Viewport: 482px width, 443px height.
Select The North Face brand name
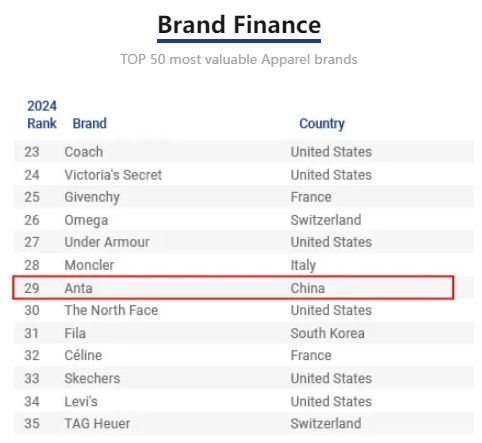[x=111, y=310]
